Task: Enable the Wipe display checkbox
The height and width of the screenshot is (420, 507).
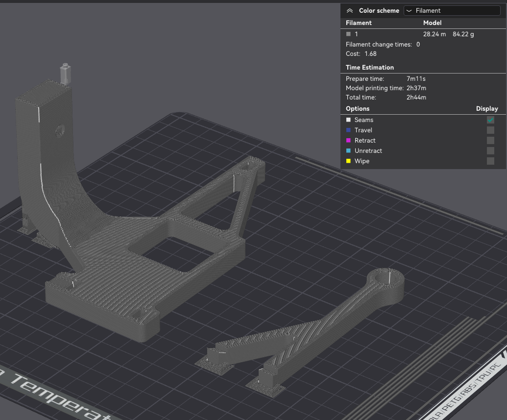Action: point(490,161)
